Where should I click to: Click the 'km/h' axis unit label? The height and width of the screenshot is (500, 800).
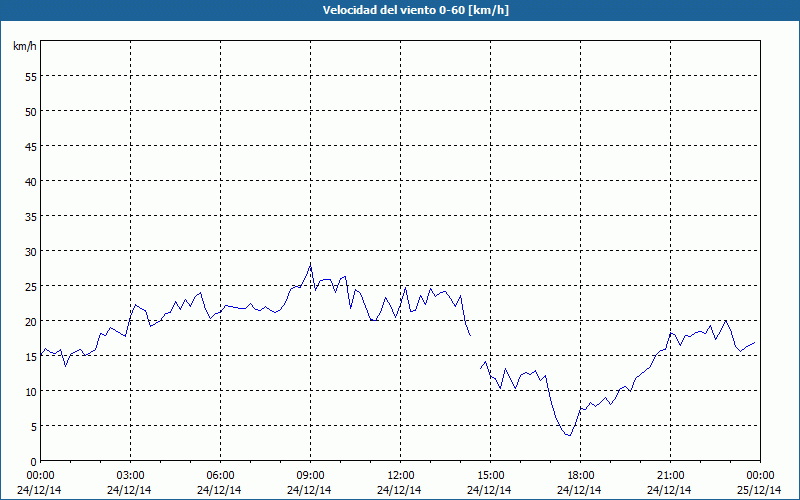(x=24, y=46)
